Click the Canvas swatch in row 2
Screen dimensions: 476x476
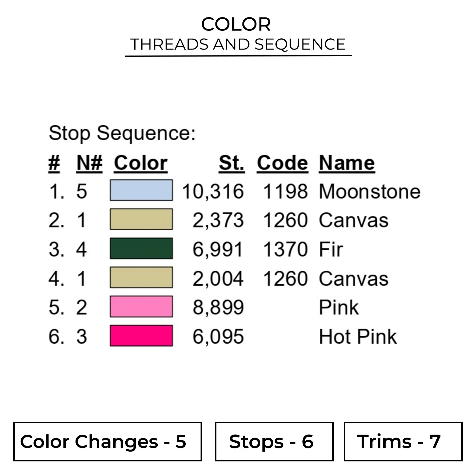141,219
